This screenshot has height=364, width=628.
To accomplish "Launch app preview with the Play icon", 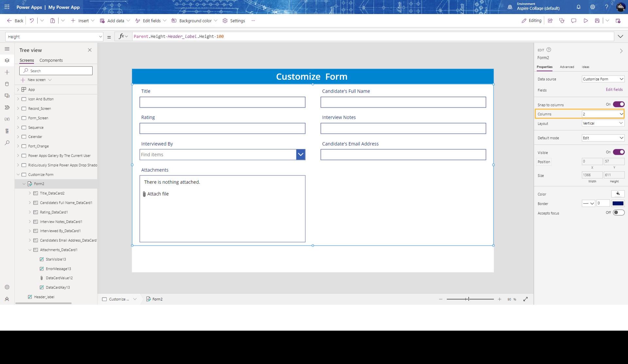I will [x=586, y=20].
